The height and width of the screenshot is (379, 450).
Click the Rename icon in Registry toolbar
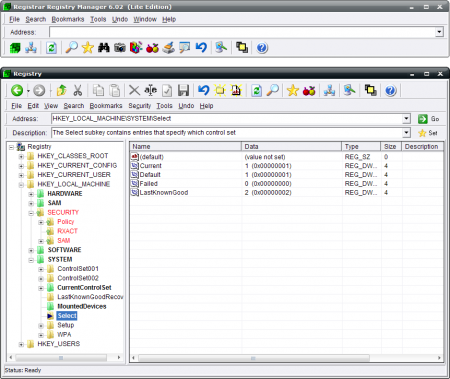151,90
